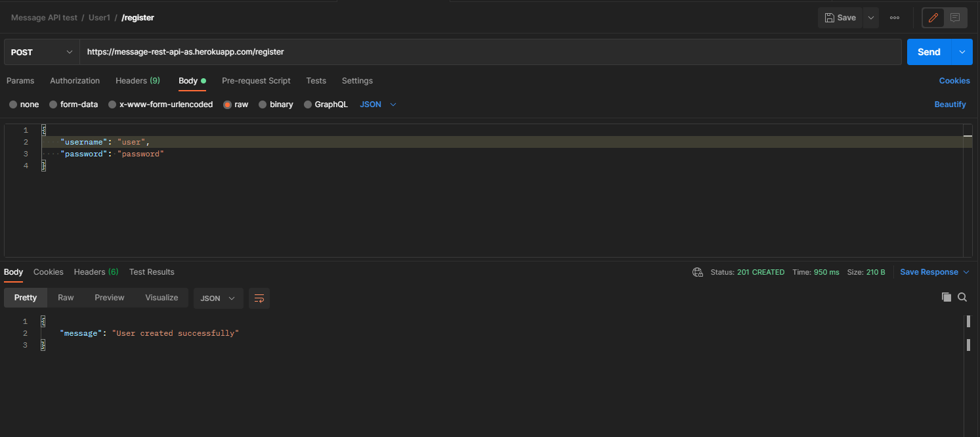Click the network globe icon

coord(698,272)
